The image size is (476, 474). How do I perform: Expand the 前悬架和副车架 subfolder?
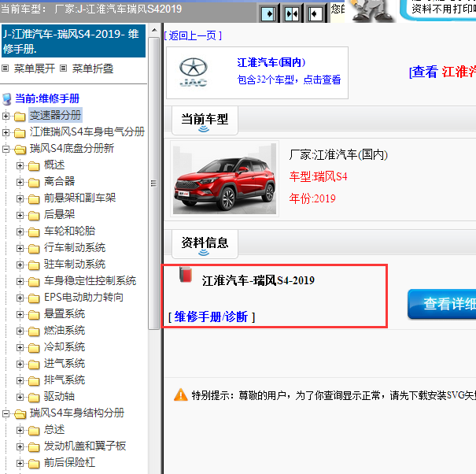pos(20,198)
